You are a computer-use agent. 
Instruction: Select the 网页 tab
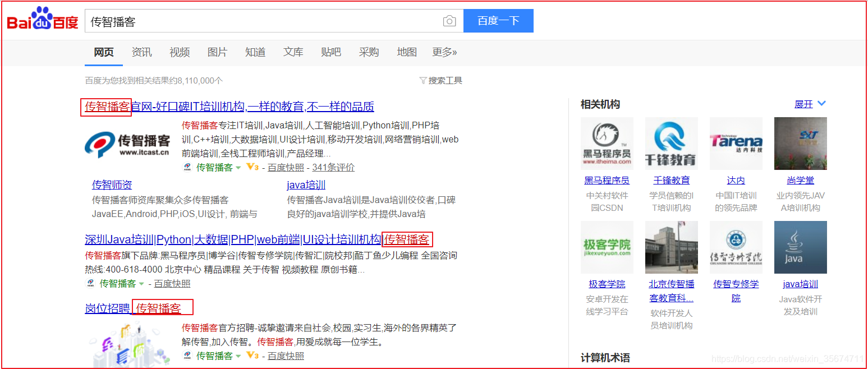(104, 52)
